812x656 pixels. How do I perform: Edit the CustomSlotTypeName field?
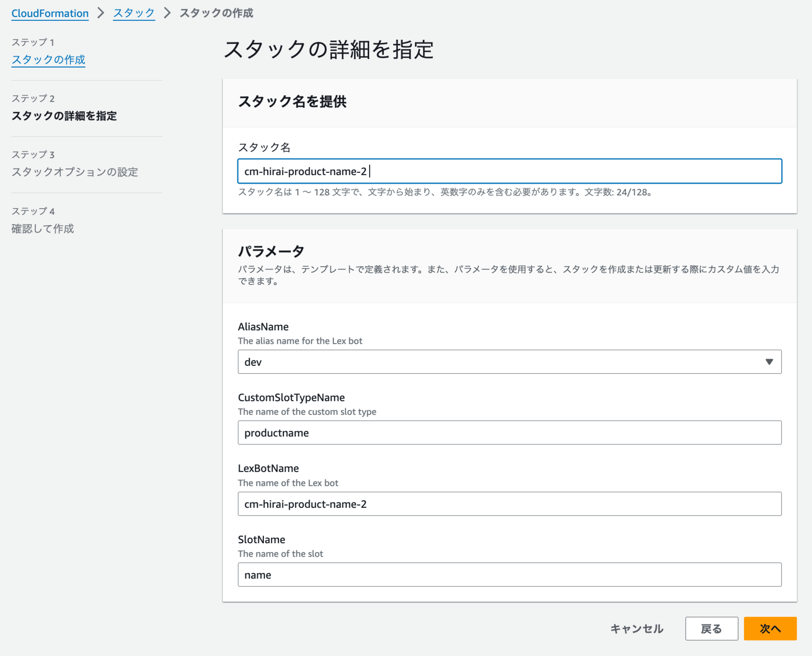(510, 433)
